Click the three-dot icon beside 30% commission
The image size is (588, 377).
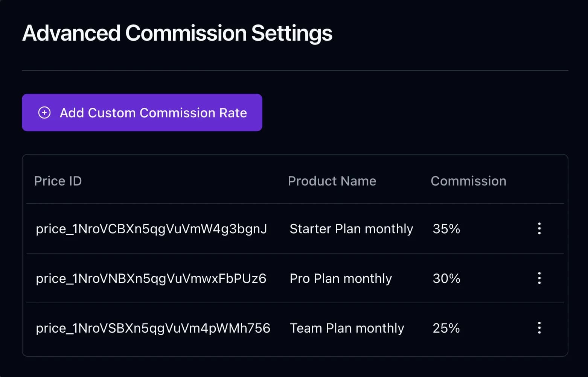click(539, 278)
